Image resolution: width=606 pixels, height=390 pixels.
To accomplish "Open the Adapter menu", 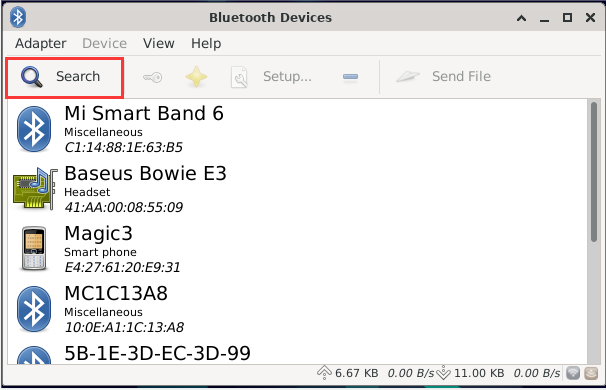I will (41, 43).
